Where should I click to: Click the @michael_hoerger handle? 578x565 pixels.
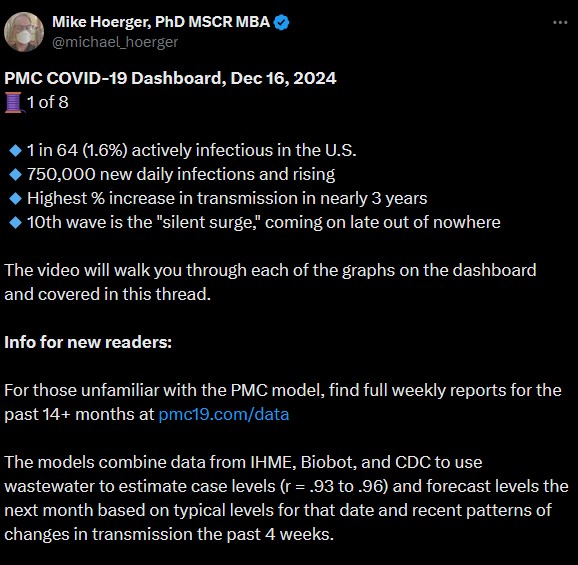click(115, 42)
